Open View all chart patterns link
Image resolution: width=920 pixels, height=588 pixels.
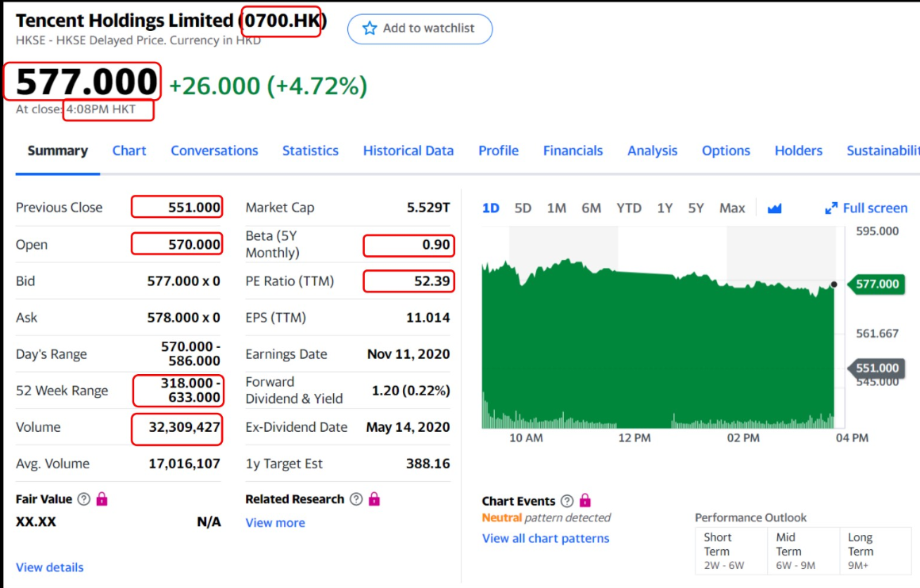(x=546, y=538)
